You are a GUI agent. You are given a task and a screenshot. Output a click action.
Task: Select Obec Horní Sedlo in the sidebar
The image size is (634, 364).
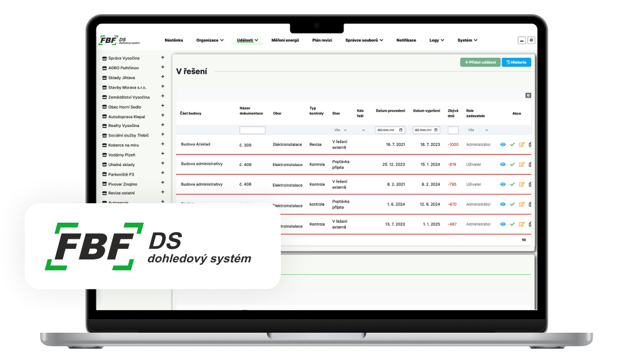[125, 107]
